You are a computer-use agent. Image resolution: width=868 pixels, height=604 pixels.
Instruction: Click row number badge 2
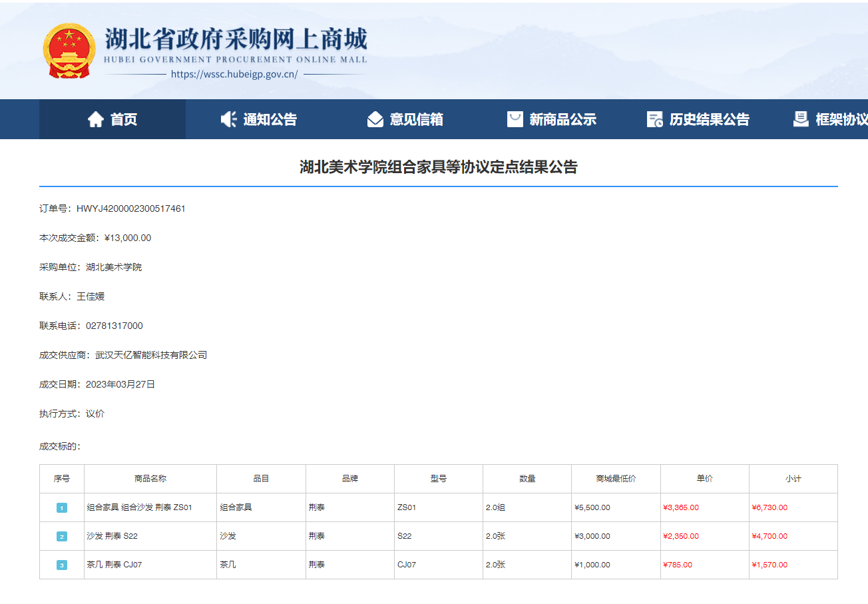pyautogui.click(x=62, y=537)
